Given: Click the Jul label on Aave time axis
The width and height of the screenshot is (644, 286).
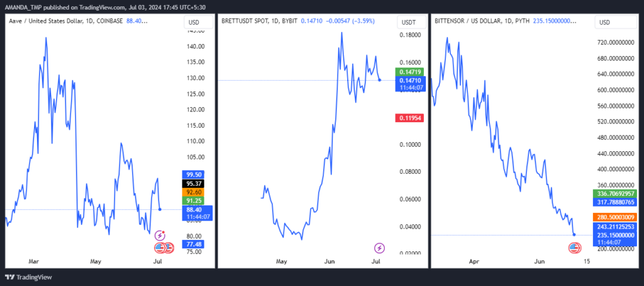Looking at the screenshot, I should pos(157,261).
